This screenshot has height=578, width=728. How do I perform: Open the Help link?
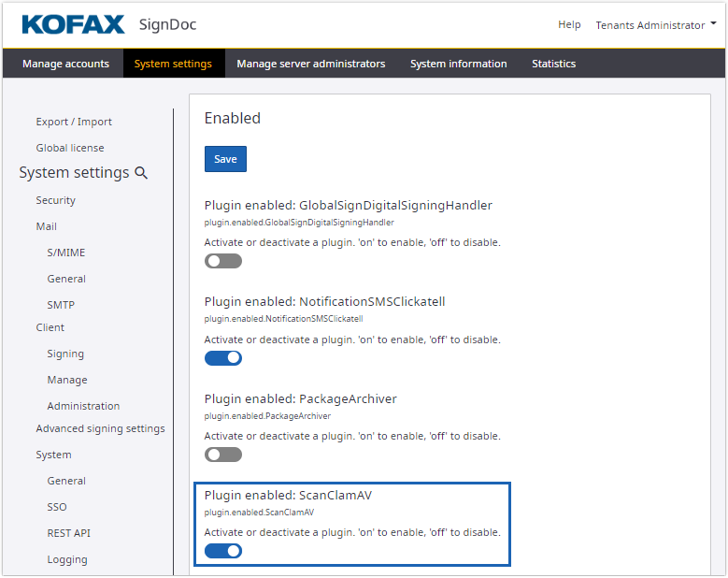(x=569, y=25)
